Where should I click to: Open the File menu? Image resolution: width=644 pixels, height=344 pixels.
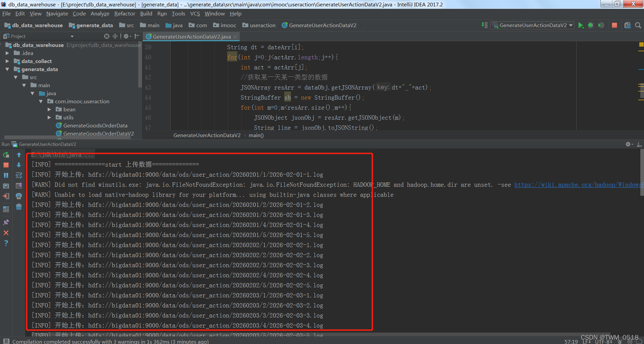tap(6, 14)
